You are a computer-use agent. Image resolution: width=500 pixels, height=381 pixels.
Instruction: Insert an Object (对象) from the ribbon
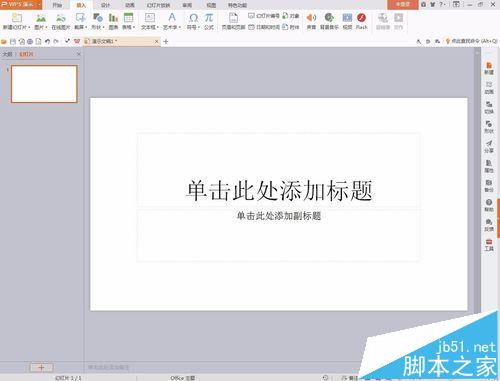click(x=291, y=16)
